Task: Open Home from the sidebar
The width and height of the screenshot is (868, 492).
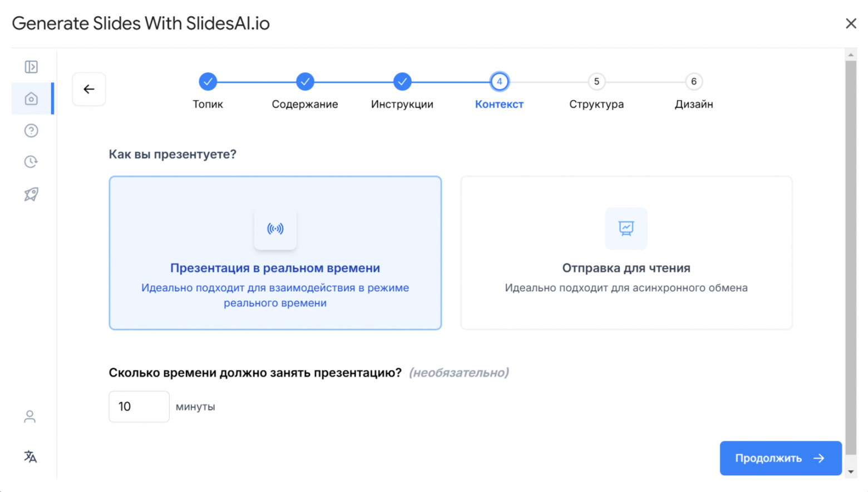Action: (31, 98)
